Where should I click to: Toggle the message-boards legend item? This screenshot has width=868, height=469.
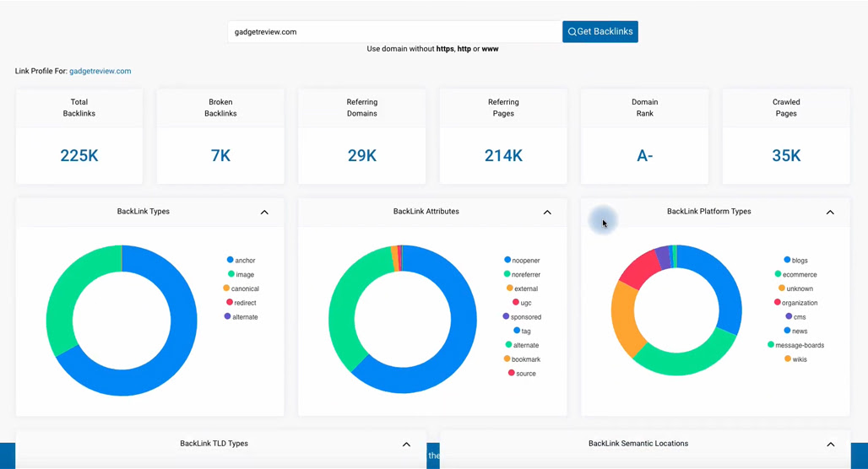795,345
